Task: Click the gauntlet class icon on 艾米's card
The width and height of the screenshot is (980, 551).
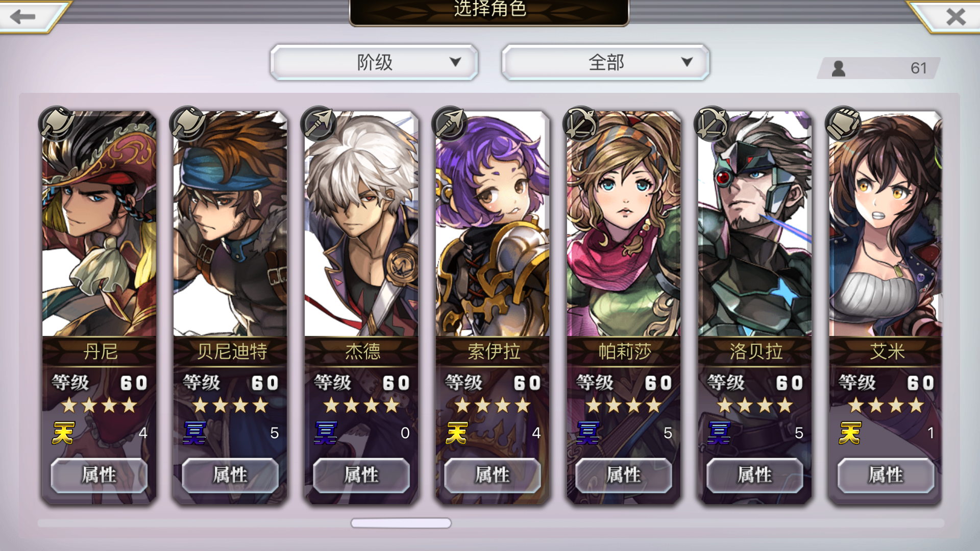Action: 844,123
